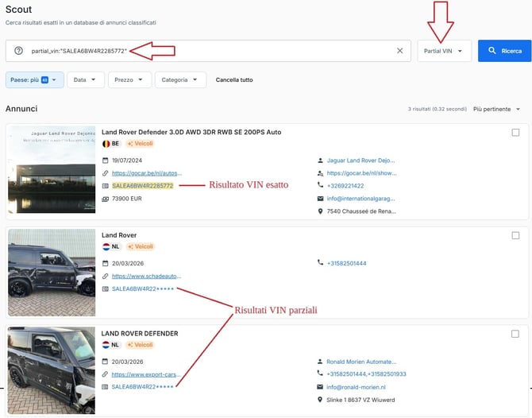Click the Ricerca search button
The image size is (532, 418).
pyautogui.click(x=504, y=51)
